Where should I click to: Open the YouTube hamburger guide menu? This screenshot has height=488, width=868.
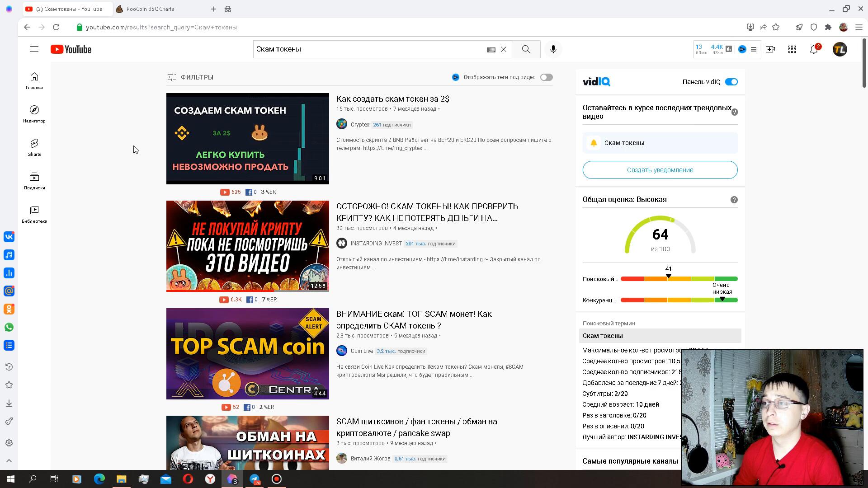pos(34,49)
